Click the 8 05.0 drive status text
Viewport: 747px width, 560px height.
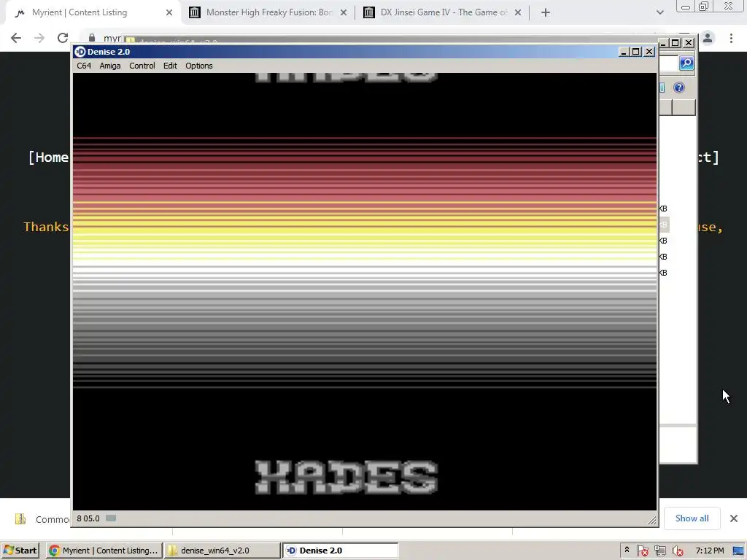[88, 518]
